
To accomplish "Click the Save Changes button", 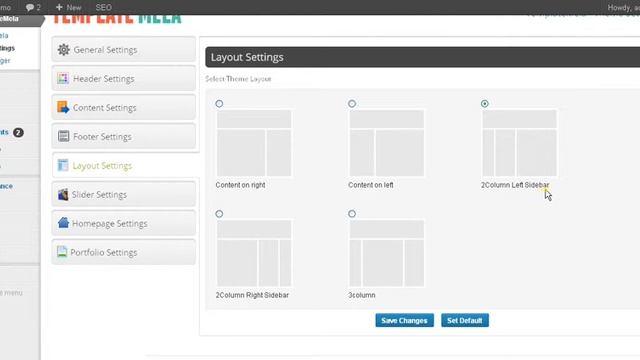I will tap(404, 320).
